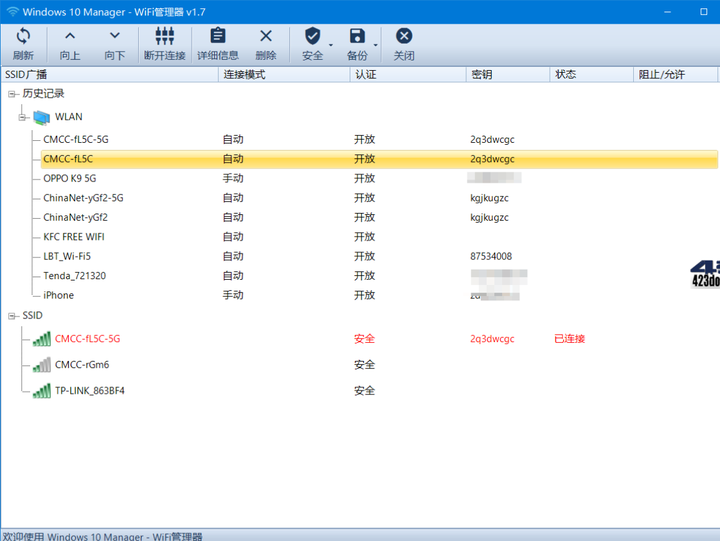Click the Refresh (刷新) toolbar icon
This screenshot has height=541, width=720.
[x=23, y=36]
